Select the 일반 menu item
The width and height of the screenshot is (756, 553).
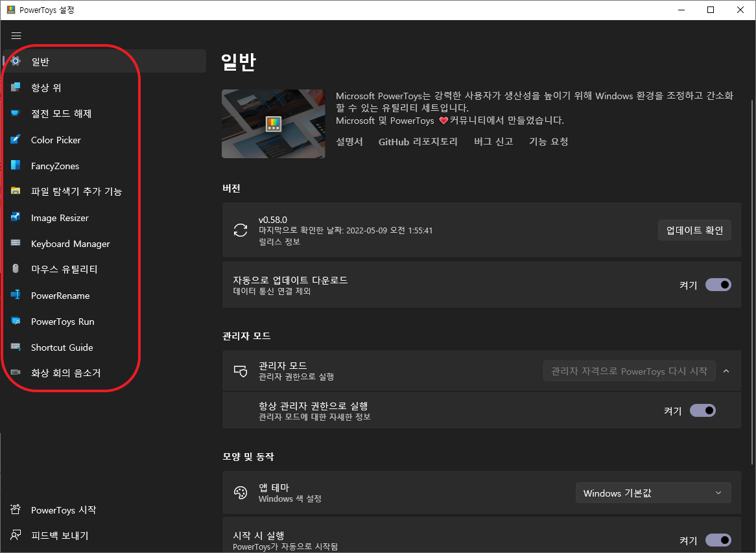pos(104,61)
